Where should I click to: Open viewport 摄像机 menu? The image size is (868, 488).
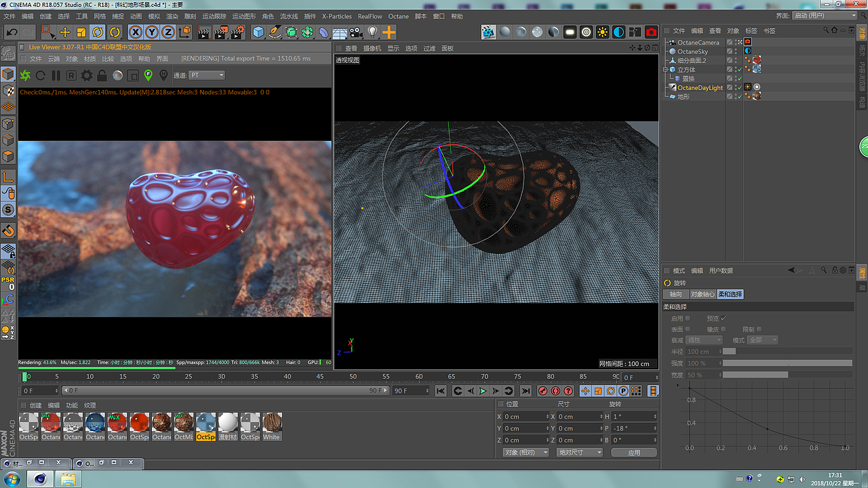pyautogui.click(x=372, y=49)
